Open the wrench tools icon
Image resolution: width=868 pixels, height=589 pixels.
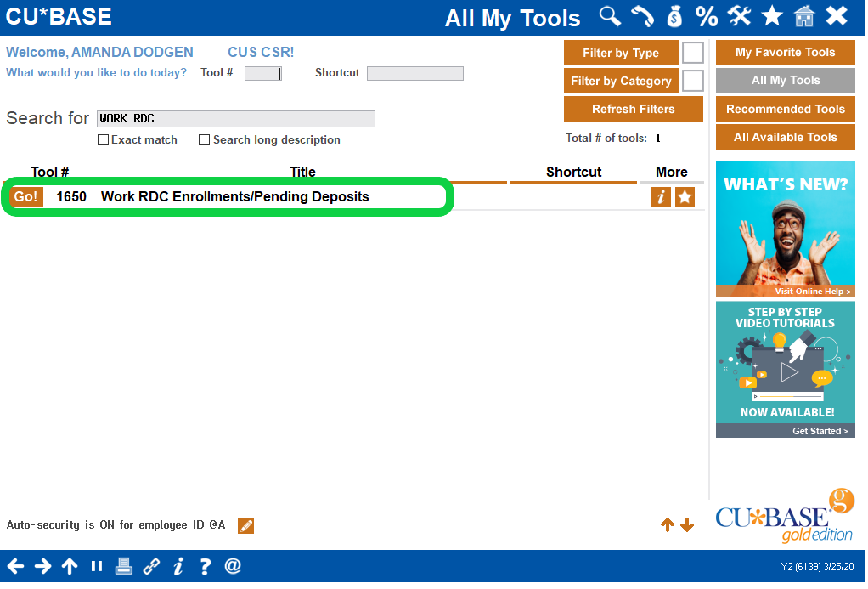point(739,16)
